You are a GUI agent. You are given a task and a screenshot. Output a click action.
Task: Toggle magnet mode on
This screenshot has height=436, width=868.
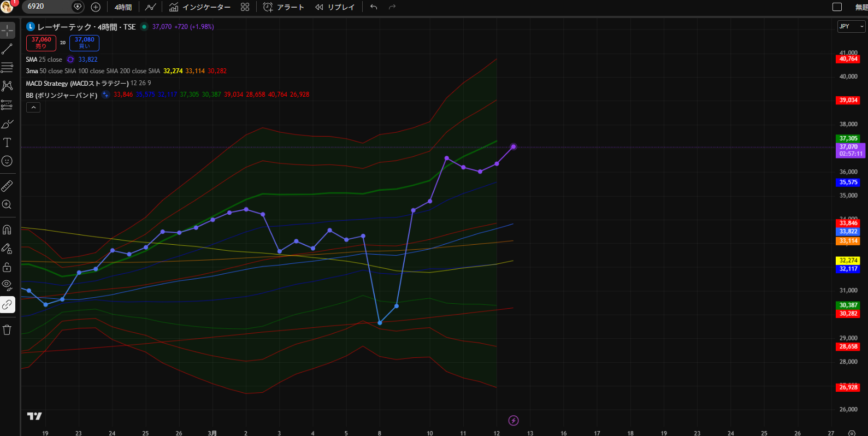7,230
